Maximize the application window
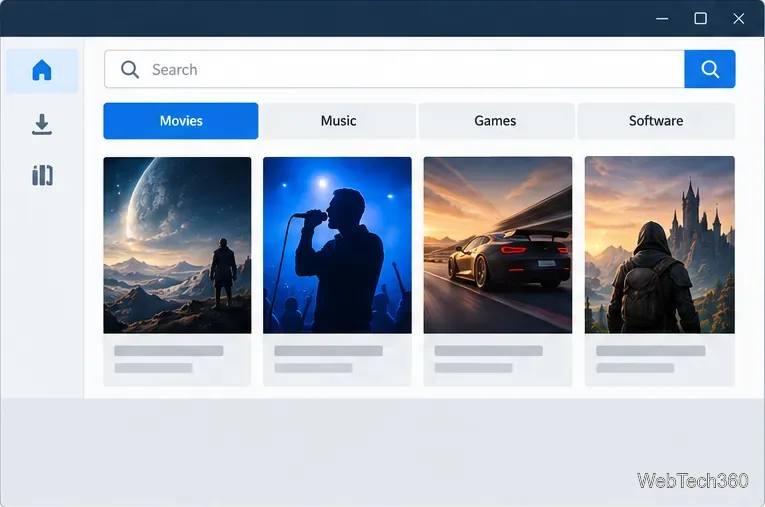Viewport: 765px width, 507px height. click(x=701, y=19)
